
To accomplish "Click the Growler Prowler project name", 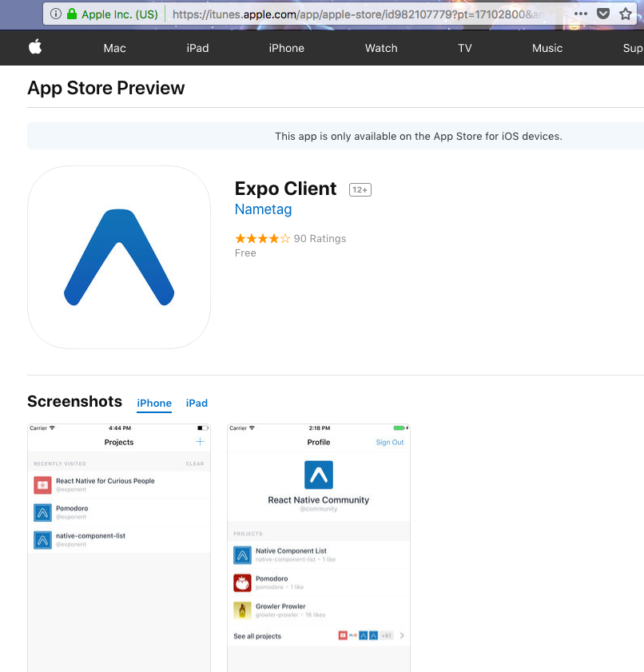I will click(280, 606).
